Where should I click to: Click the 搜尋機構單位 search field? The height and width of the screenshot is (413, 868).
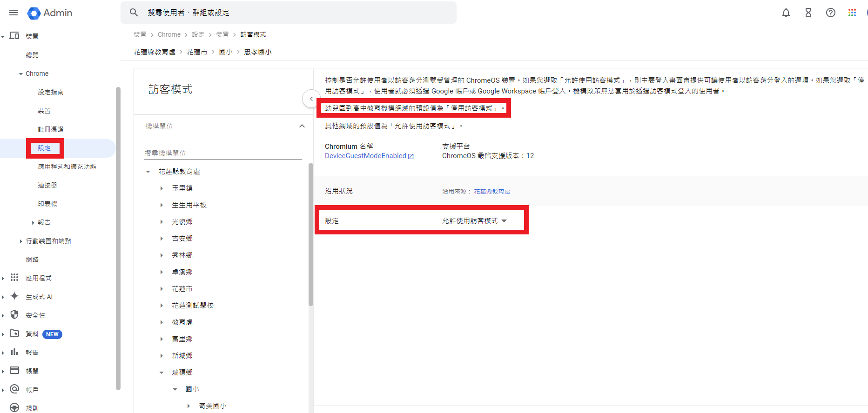click(222, 153)
